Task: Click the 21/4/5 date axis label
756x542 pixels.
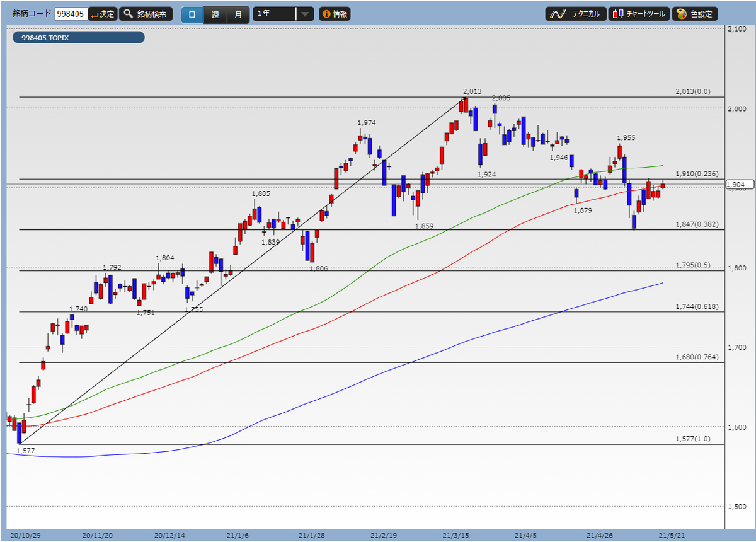Action: [525, 535]
